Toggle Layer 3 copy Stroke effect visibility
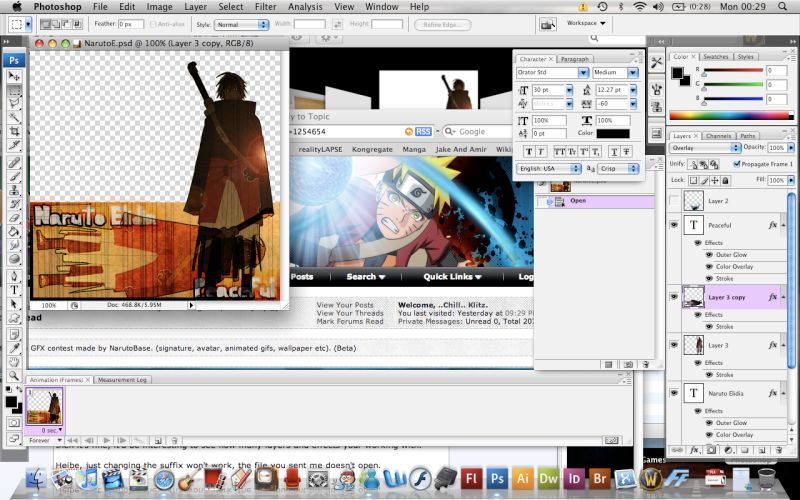Screen dimensions: 800x500 tap(709, 327)
